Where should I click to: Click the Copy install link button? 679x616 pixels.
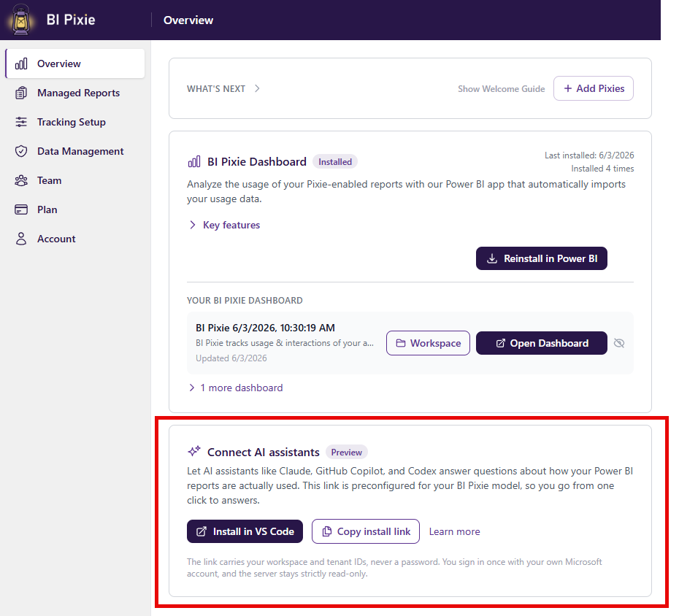click(366, 531)
